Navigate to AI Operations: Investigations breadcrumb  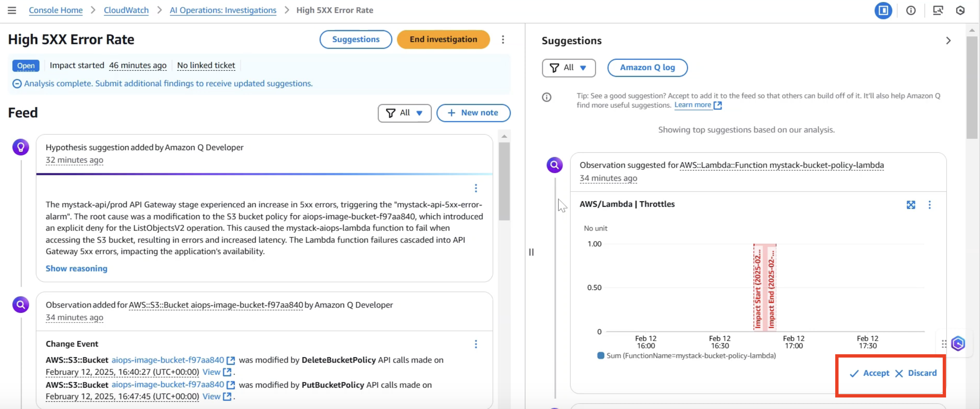tap(223, 10)
